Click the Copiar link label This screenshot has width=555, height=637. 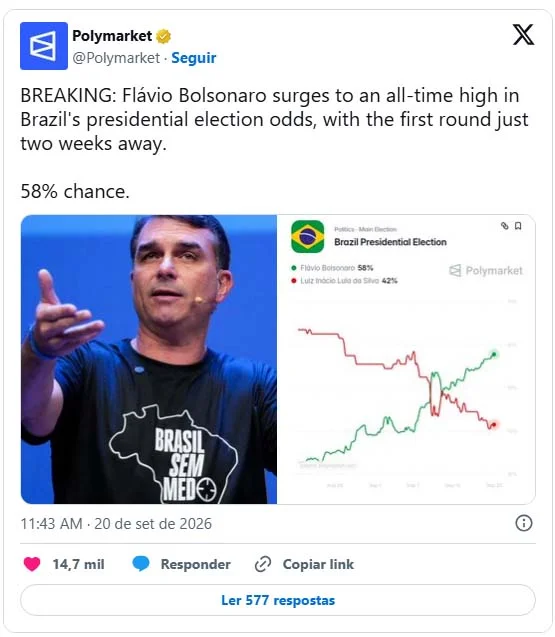click(318, 564)
